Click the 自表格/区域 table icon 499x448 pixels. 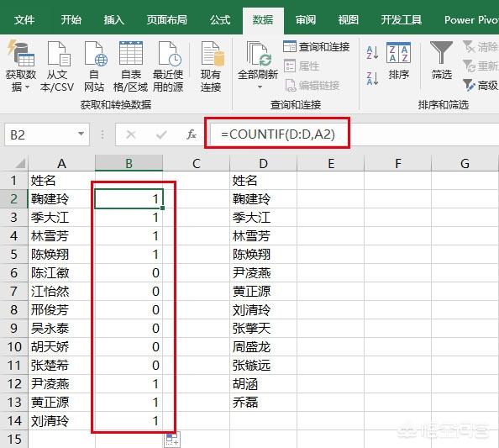click(x=131, y=53)
